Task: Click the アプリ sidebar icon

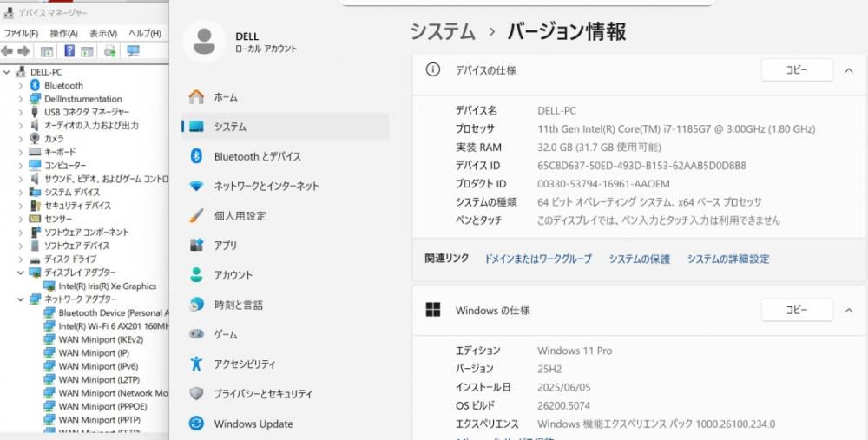Action: 196,246
